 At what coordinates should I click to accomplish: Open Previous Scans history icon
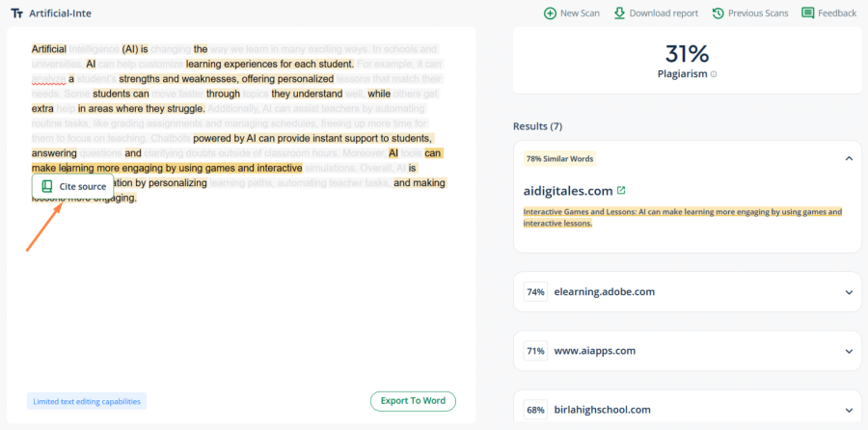pyautogui.click(x=718, y=13)
